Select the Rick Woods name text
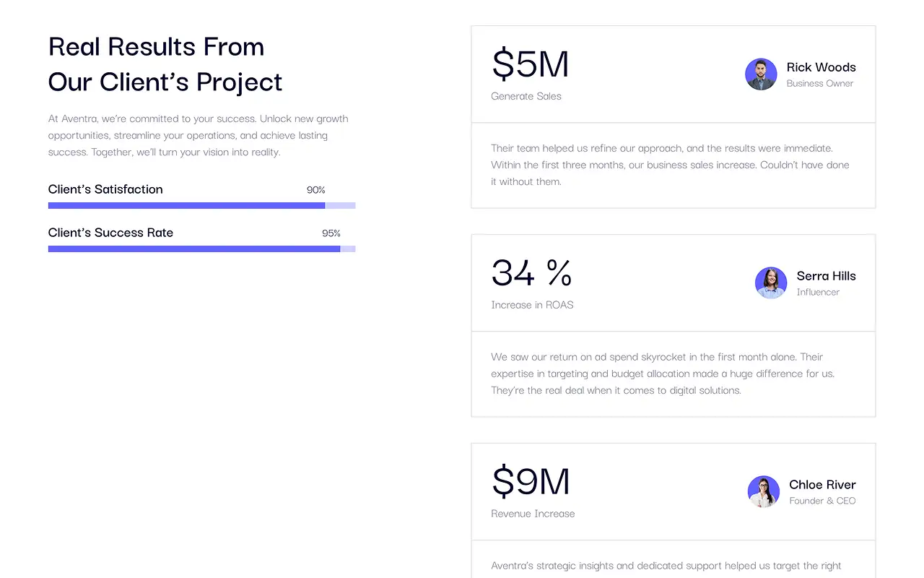Viewport: 924px width, 578px height. pos(821,67)
